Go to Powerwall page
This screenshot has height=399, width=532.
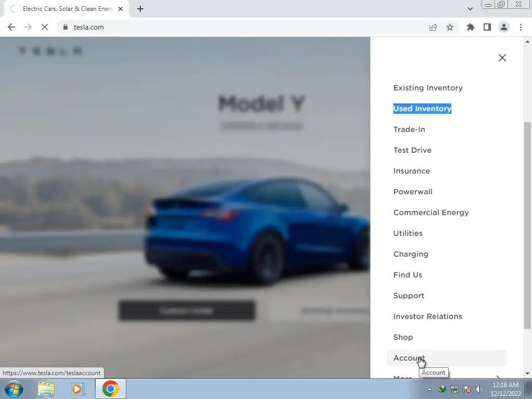pos(413,192)
